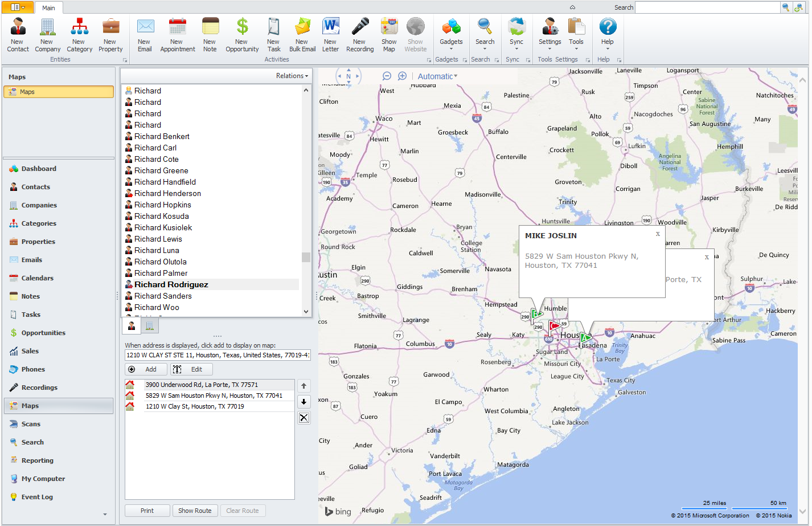Image resolution: width=812 pixels, height=526 pixels.
Task: Start a New Recording
Action: [360, 35]
